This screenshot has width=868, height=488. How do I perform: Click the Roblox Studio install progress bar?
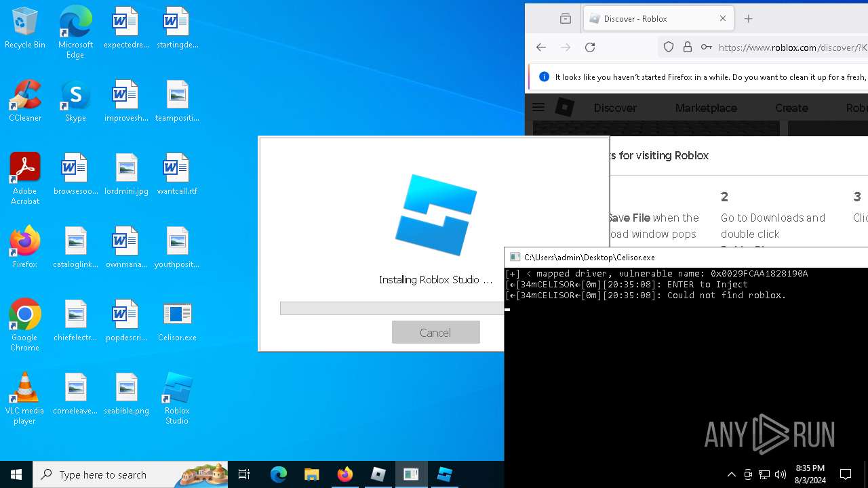(392, 308)
